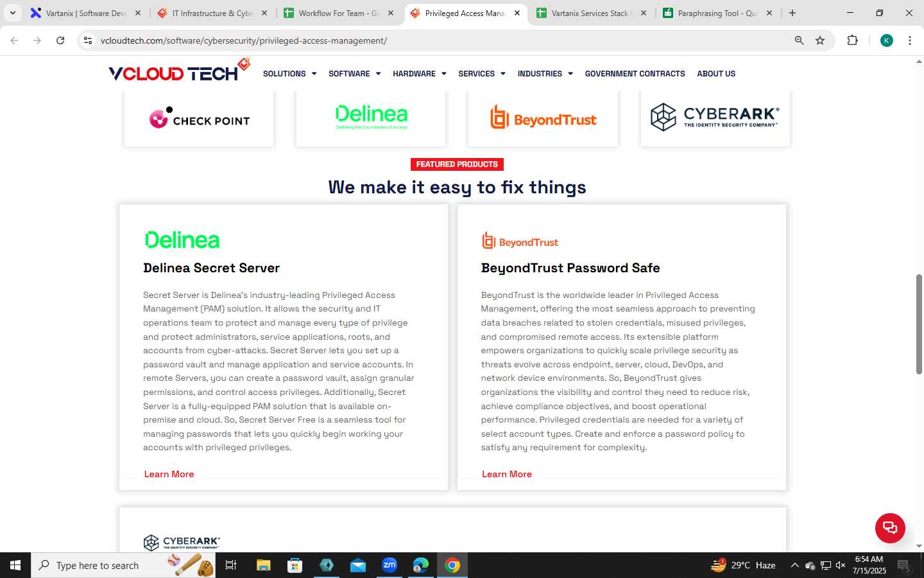Go forward in browser history
Viewport: 924px width, 578px height.
[37, 40]
